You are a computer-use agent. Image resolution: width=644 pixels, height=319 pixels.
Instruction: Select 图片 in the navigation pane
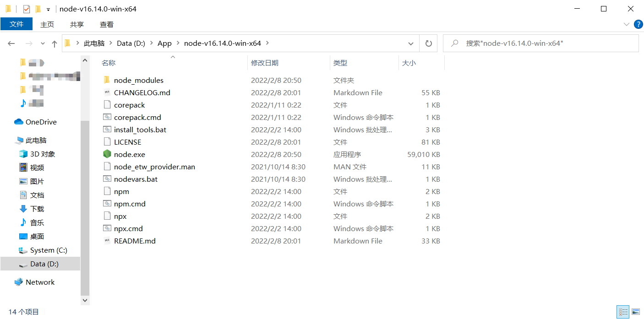pos(37,182)
